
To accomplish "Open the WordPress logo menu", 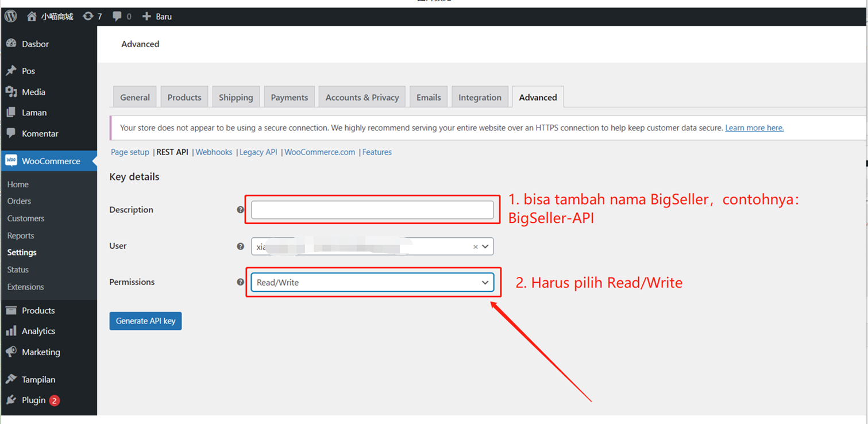I will tap(10, 16).
